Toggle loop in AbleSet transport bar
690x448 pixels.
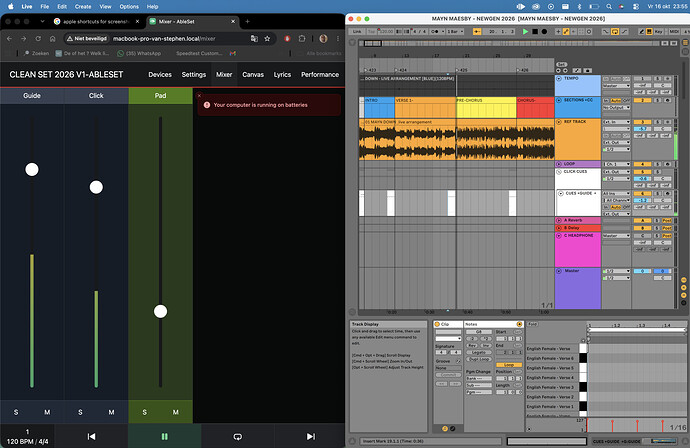coord(238,436)
